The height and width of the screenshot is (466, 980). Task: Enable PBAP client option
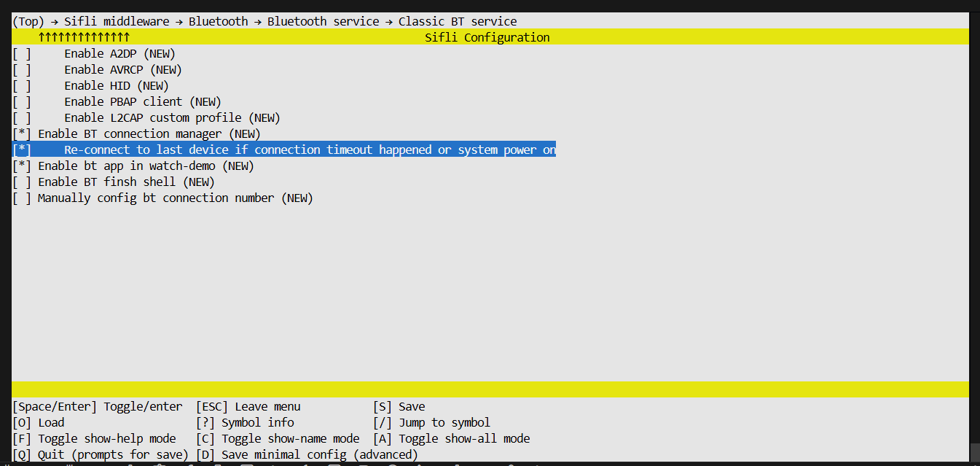tap(22, 101)
